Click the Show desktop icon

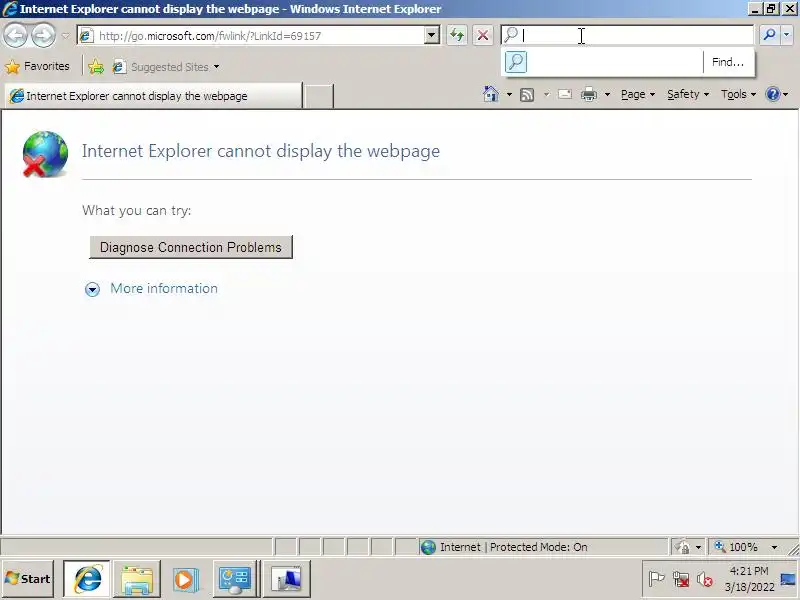pyautogui.click(x=789, y=579)
